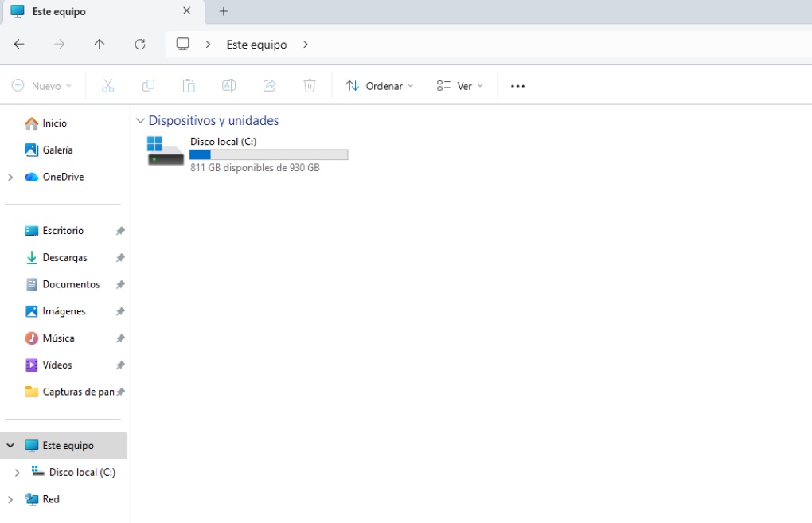This screenshot has height=523, width=812.
Task: Click the Paste clipboard icon
Action: pyautogui.click(x=189, y=86)
